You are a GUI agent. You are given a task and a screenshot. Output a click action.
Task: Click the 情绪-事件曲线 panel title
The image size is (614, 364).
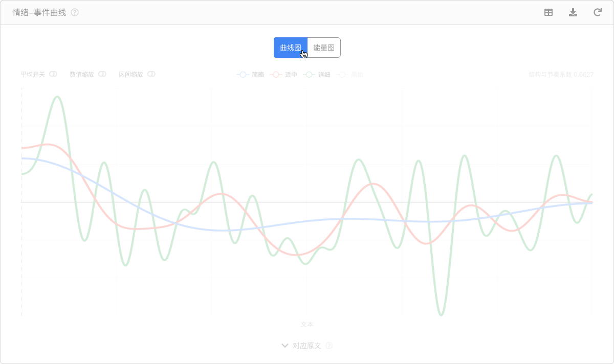tap(39, 12)
